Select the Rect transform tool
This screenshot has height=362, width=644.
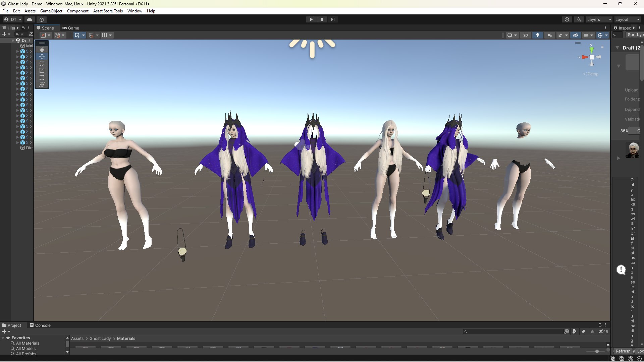(x=42, y=77)
